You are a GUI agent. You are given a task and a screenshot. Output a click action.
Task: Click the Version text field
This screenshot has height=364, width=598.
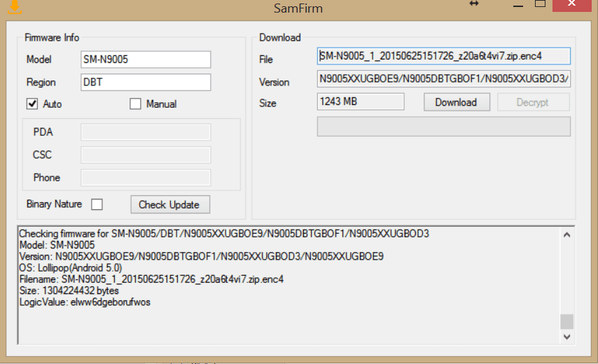point(444,79)
